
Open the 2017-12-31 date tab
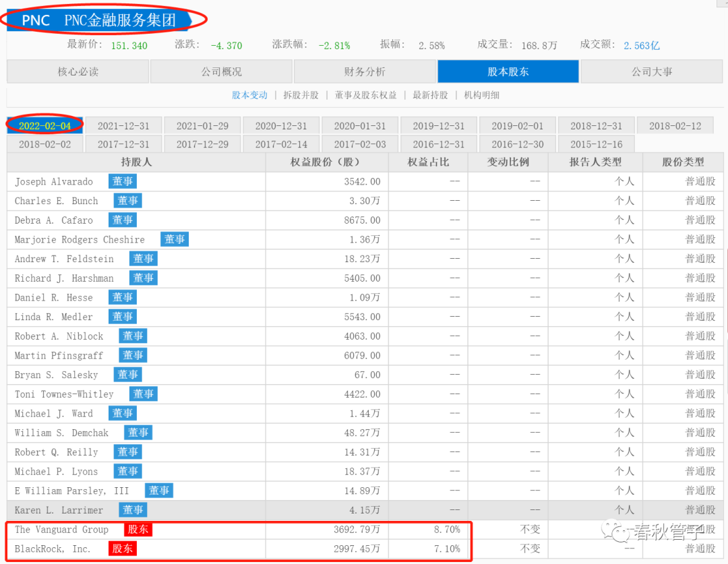tap(123, 144)
